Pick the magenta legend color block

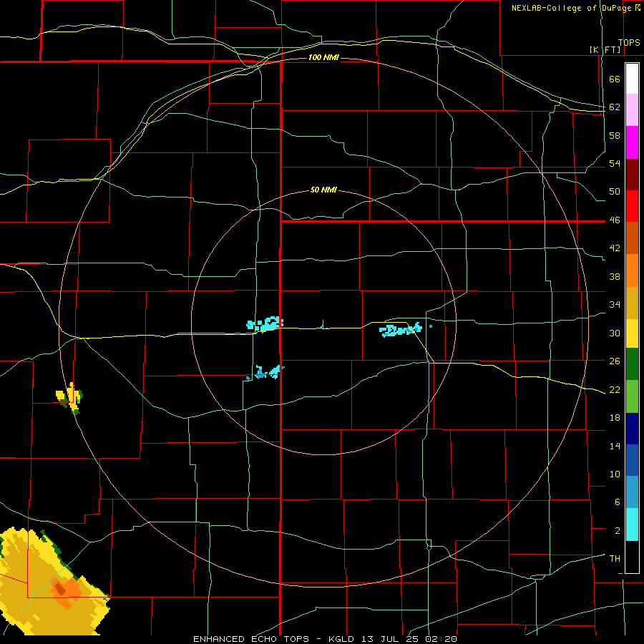632,142
